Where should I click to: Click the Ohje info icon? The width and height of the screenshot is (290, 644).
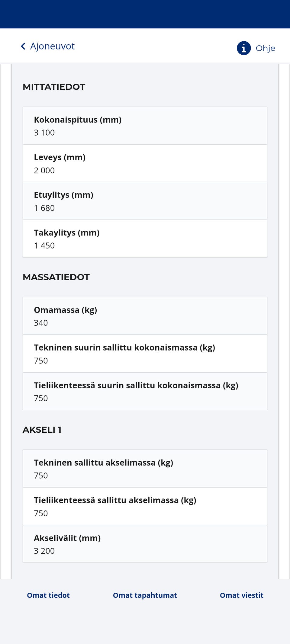coord(243,48)
